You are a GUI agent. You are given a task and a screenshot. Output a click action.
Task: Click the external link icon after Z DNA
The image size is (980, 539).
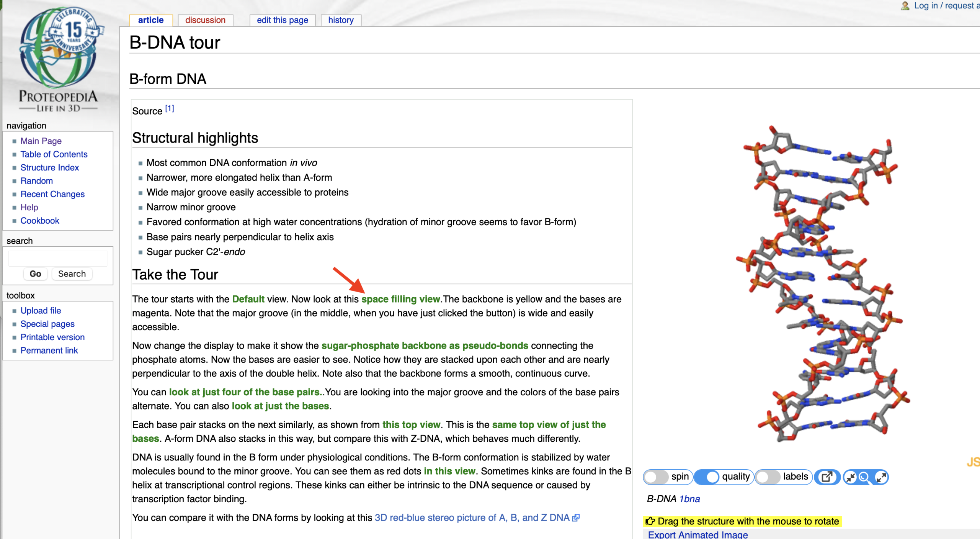tap(575, 518)
